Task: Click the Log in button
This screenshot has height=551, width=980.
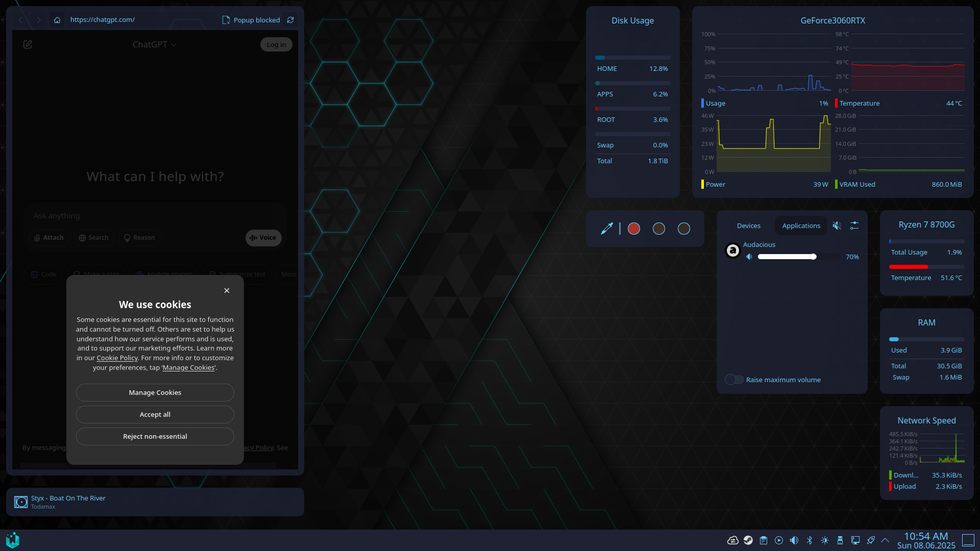Action: coord(276,44)
